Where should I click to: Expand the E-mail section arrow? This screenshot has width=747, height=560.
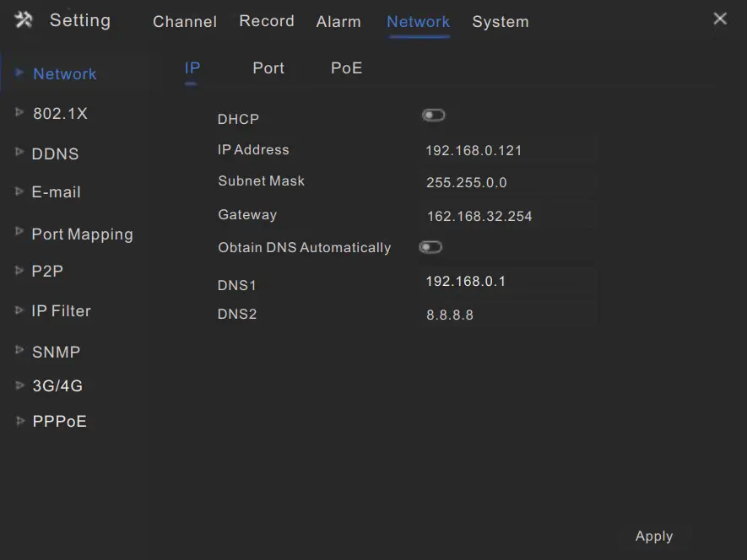tap(19, 191)
